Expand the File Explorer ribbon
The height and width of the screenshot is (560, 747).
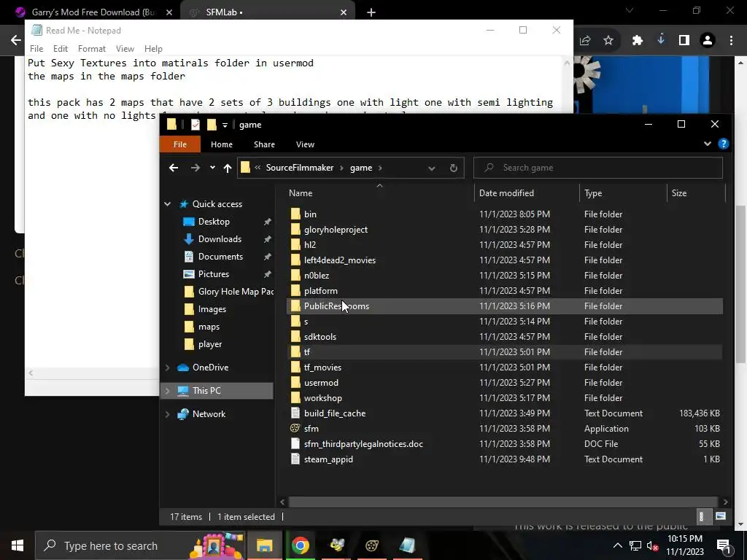pyautogui.click(x=708, y=144)
